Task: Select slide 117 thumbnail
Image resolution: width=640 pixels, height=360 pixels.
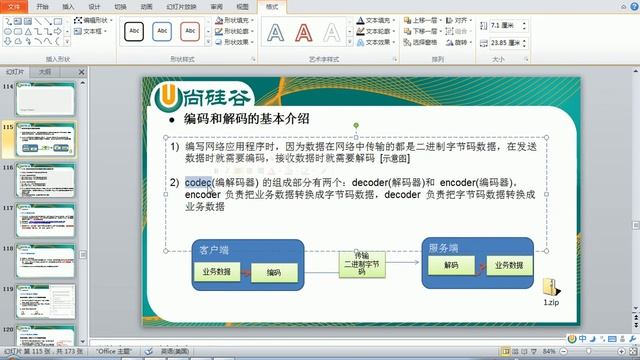Action: (45, 220)
